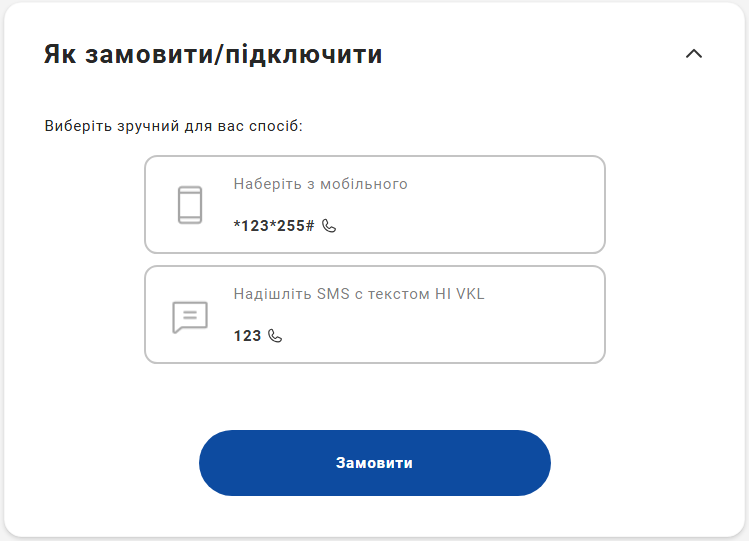Click the SMS short number 123
The image size is (749, 541).
247,336
